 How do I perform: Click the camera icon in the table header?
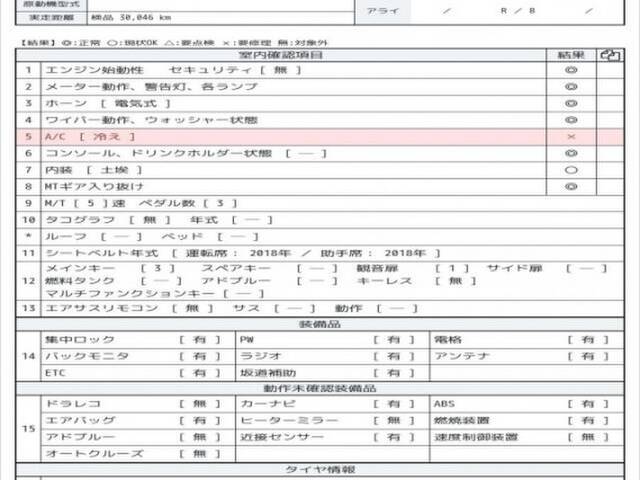(x=607, y=55)
